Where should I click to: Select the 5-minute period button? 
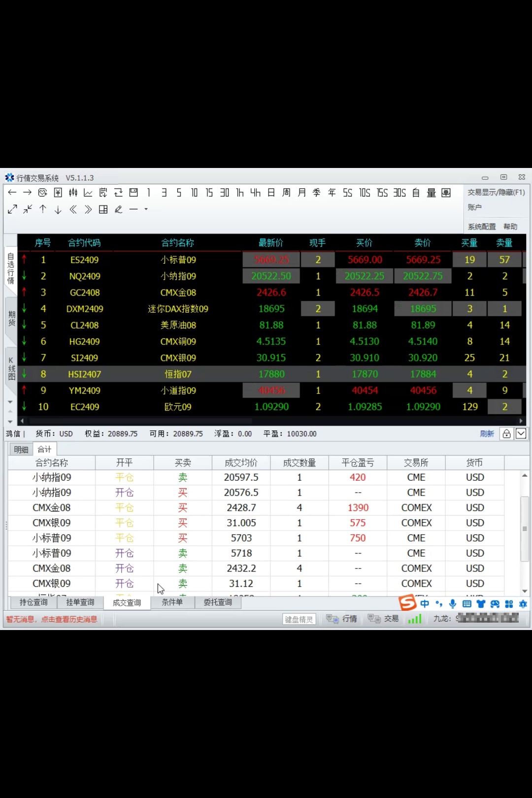click(179, 193)
